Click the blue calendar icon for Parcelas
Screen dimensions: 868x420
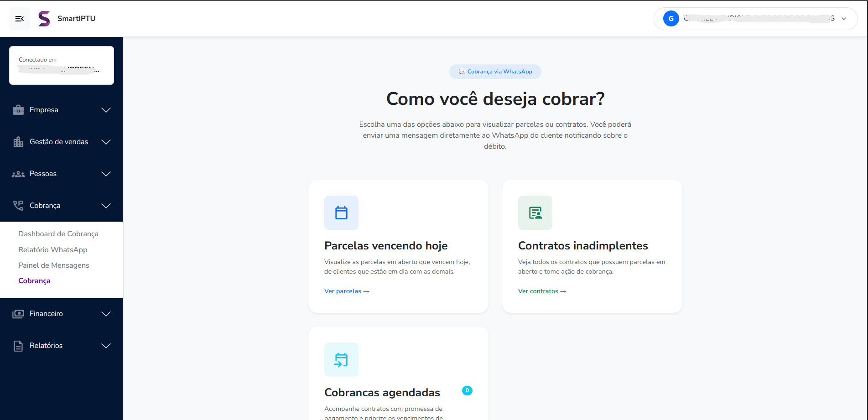coord(341,213)
